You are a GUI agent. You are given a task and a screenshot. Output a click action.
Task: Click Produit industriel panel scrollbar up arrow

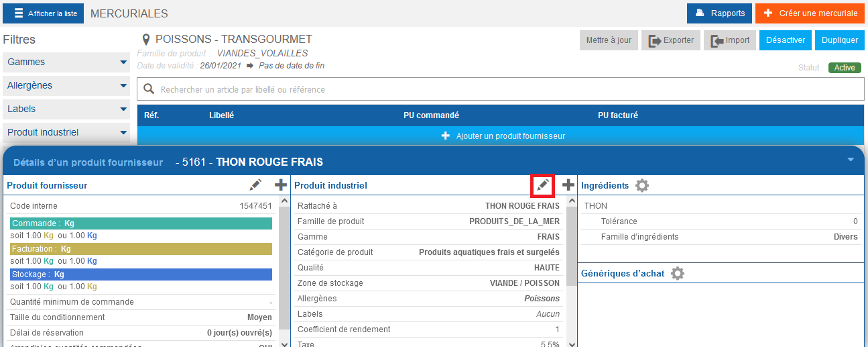pos(572,201)
